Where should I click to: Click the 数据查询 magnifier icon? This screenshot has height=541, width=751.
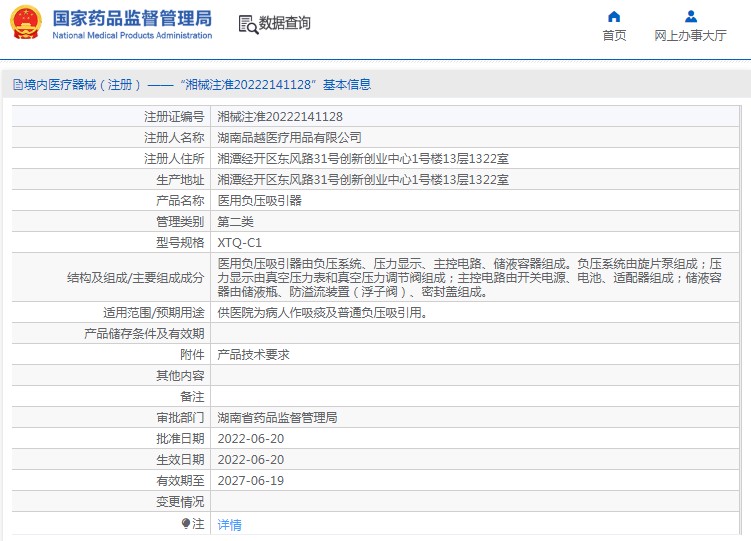(248, 24)
